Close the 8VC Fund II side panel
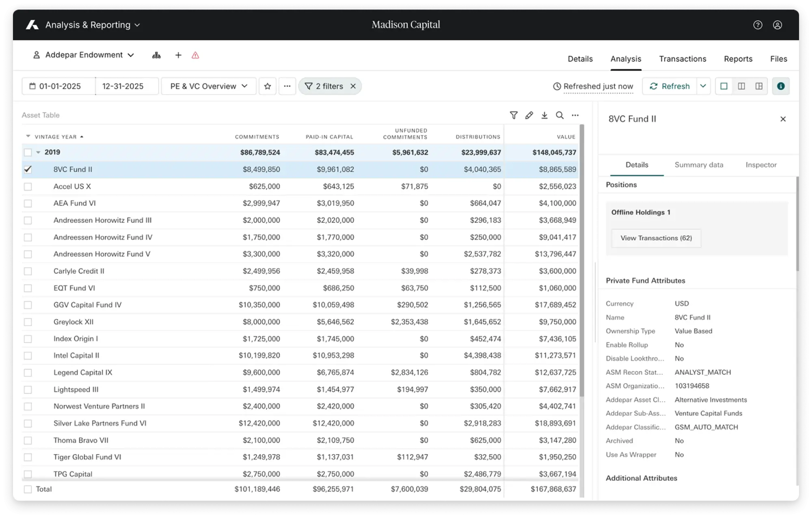Viewport: 812px width, 518px height. click(x=783, y=119)
